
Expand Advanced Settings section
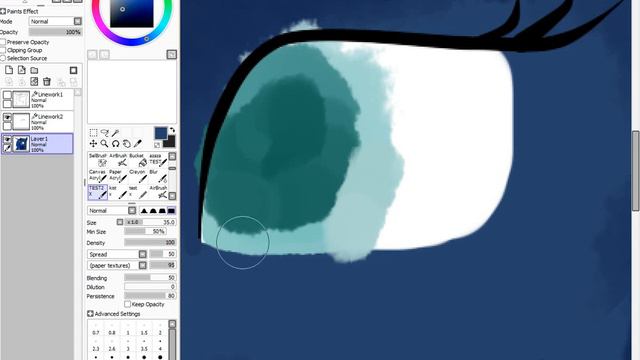(x=90, y=313)
